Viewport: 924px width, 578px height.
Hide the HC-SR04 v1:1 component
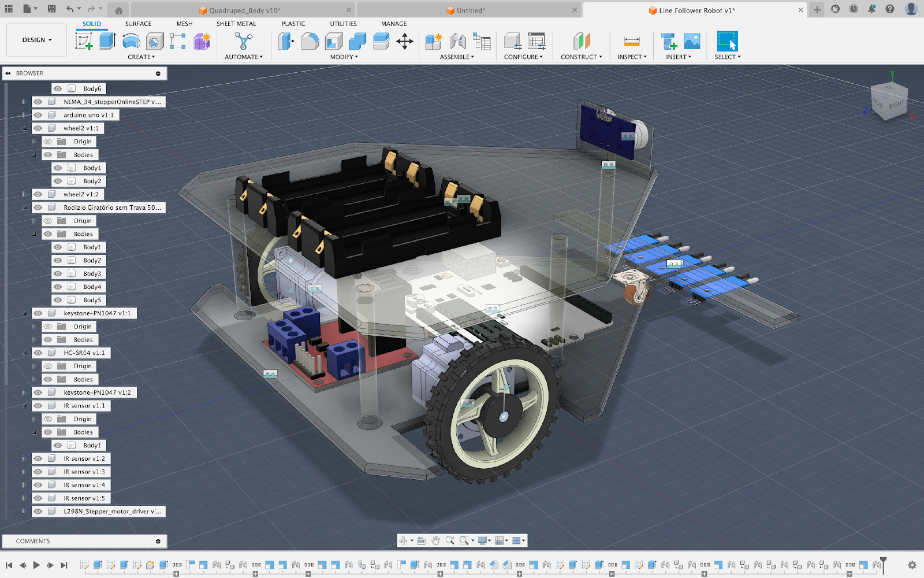pyautogui.click(x=38, y=353)
